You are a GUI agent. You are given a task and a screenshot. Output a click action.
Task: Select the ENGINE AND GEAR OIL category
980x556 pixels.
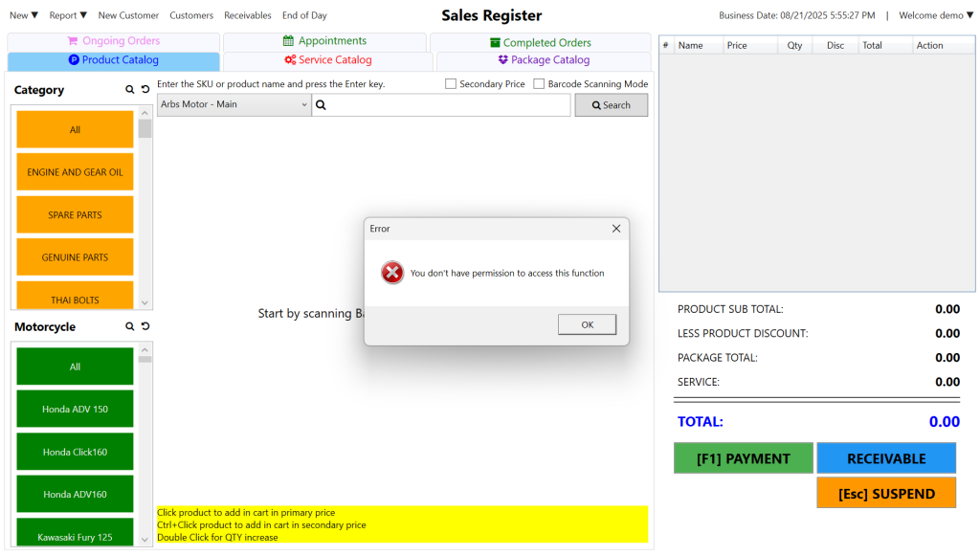(x=75, y=172)
